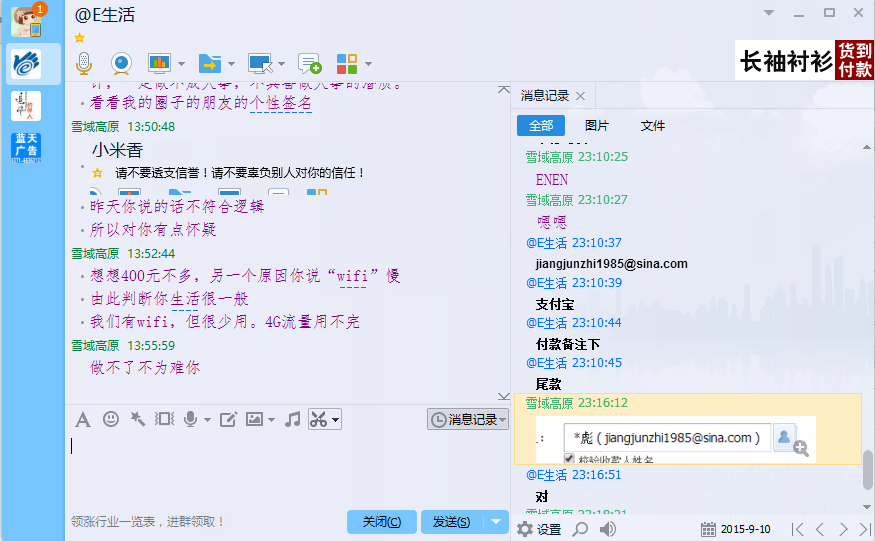Click the email jiangjunzhi1985@sina.com in history
The image size is (875, 541).
612,264
